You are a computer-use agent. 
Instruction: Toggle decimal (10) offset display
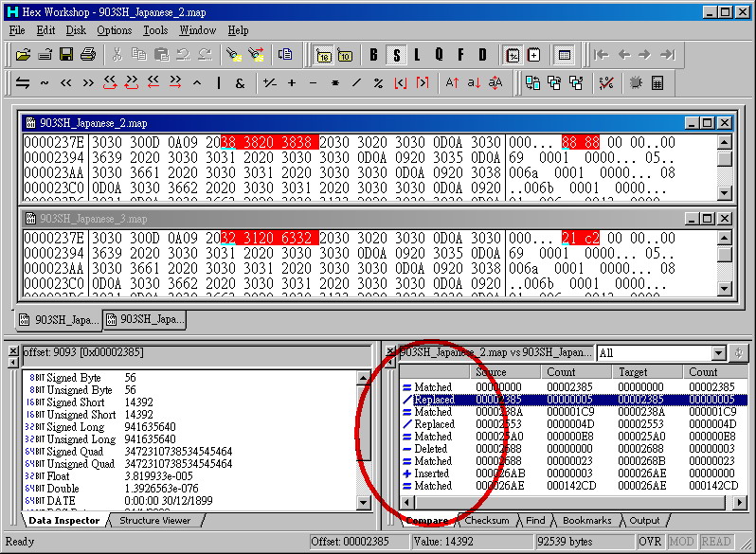click(345, 54)
